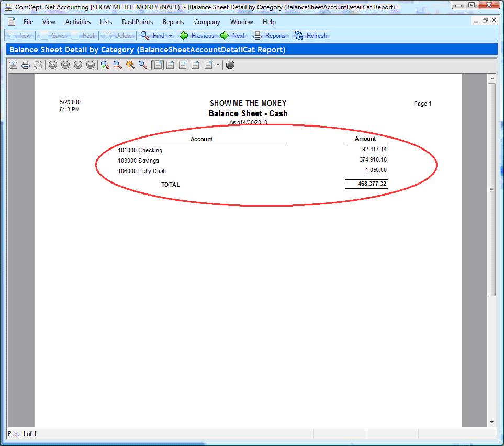504x446 pixels.
Task: Go to the first page of report
Action: pos(52,65)
